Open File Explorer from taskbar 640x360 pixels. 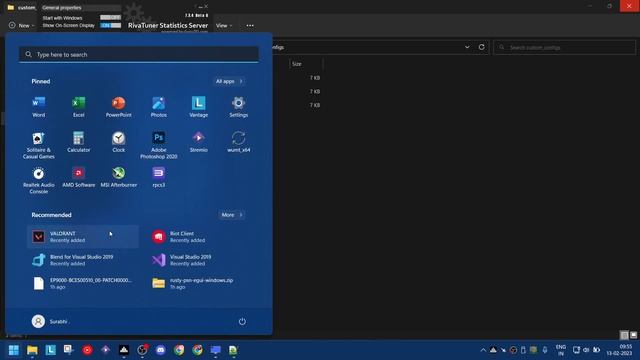coord(32,350)
